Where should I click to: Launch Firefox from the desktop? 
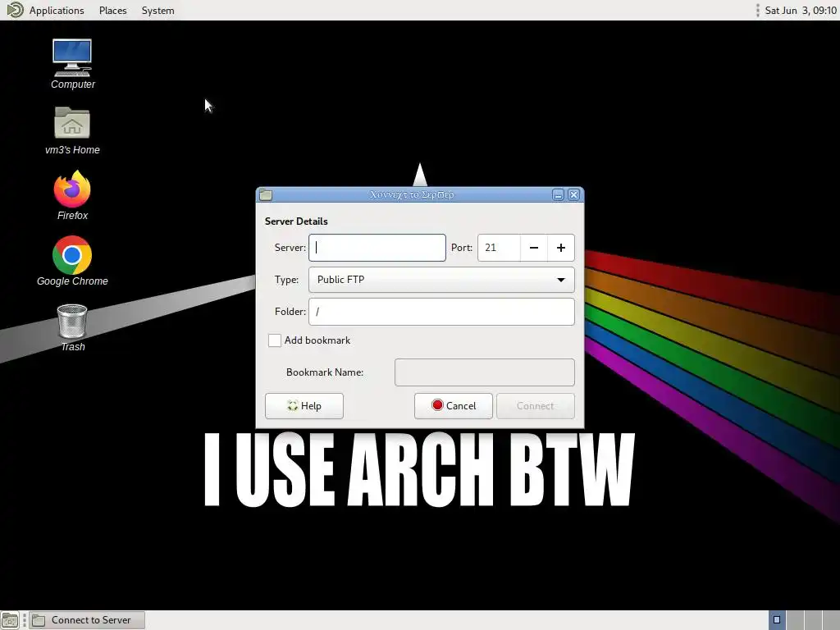point(72,195)
